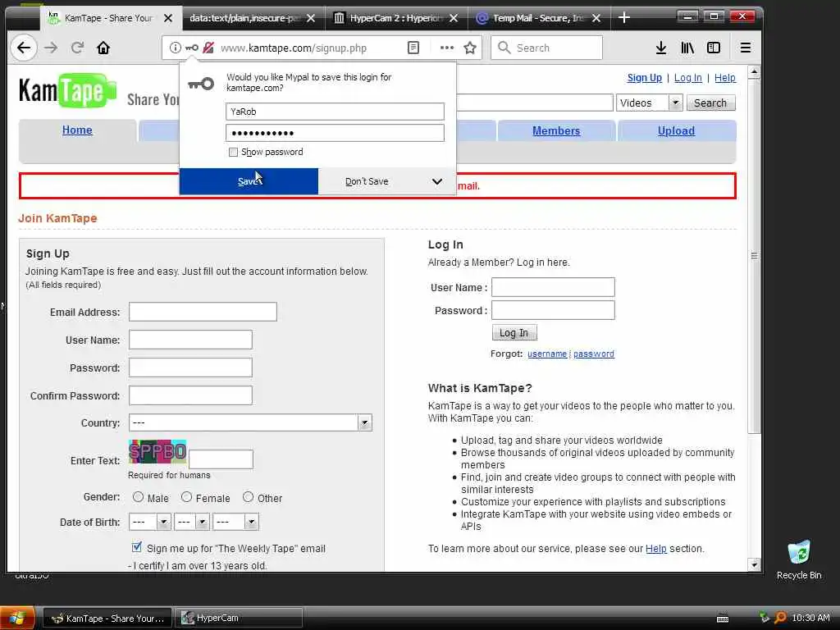
Task: Click the saved username field showing YaRob
Action: coord(335,112)
